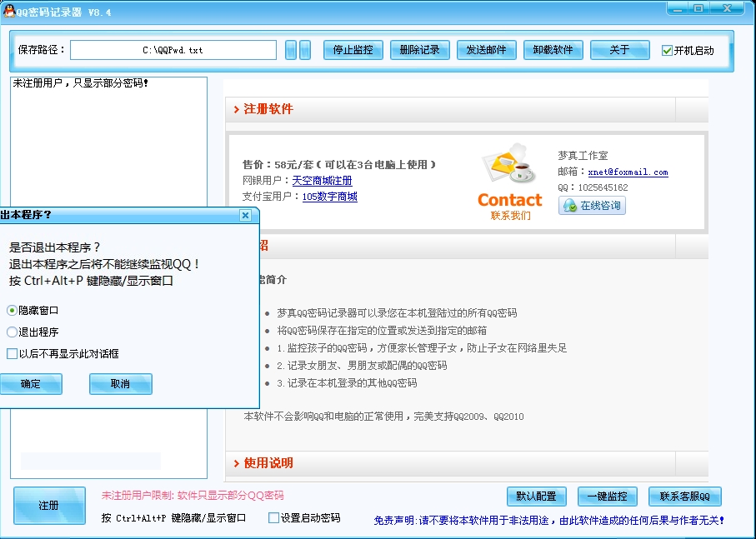The height and width of the screenshot is (539, 756).
Task: Select the 隐藏窗口 radio option
Action: pos(12,311)
